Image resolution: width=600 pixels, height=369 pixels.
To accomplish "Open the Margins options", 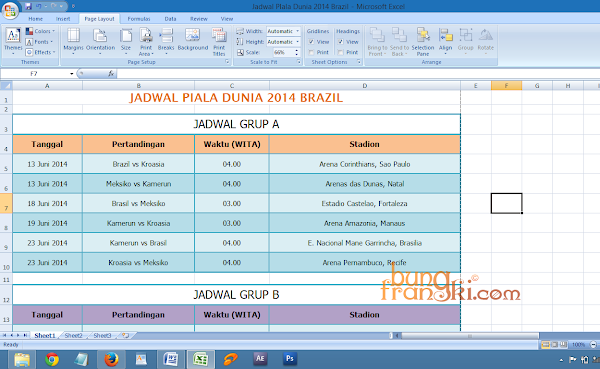I will point(73,41).
